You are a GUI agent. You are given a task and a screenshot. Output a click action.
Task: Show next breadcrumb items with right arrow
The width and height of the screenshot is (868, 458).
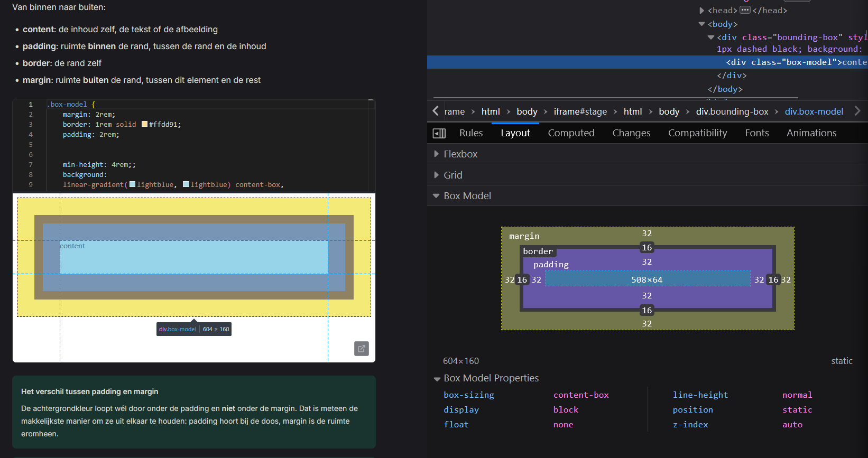point(857,111)
